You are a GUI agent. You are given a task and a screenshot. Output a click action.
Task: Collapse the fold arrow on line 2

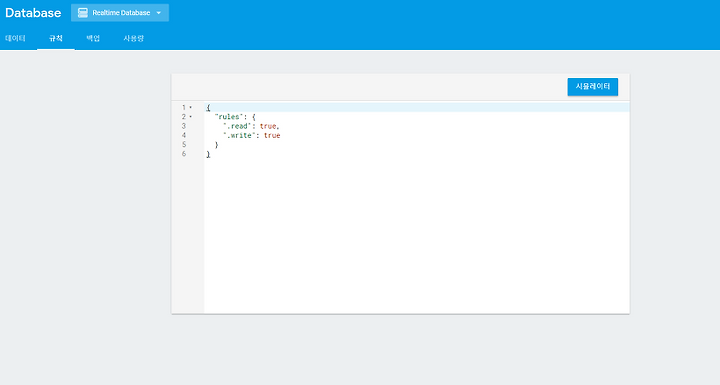click(x=191, y=117)
